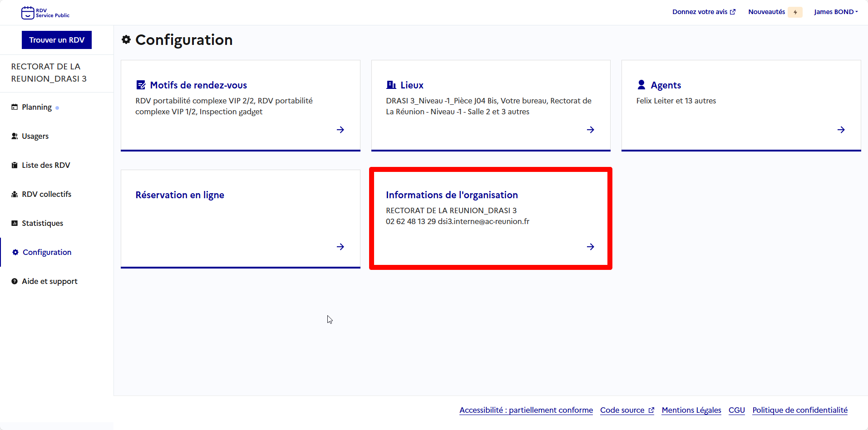Open Informations de l'organisation link

point(452,195)
